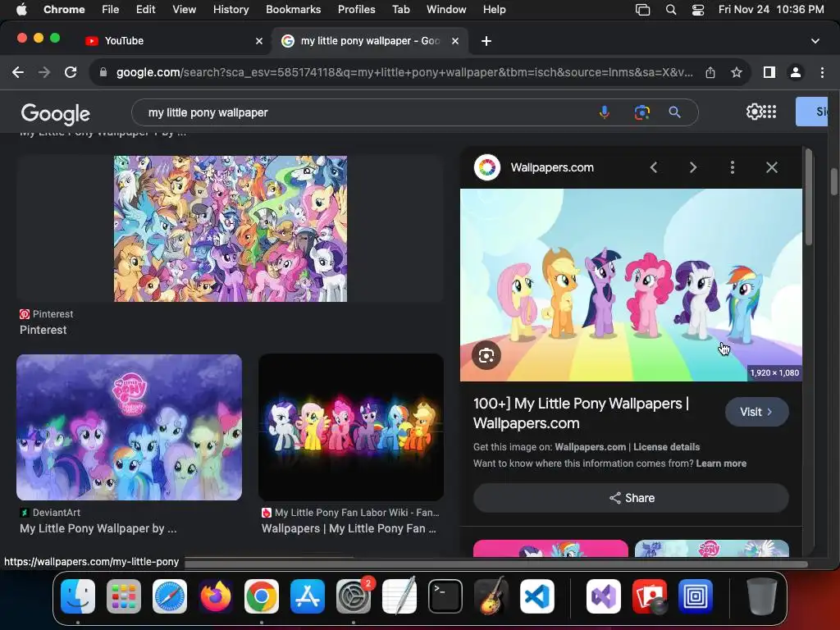840x630 pixels.
Task: Open Visual Studio Code from the Dock
Action: (537, 596)
